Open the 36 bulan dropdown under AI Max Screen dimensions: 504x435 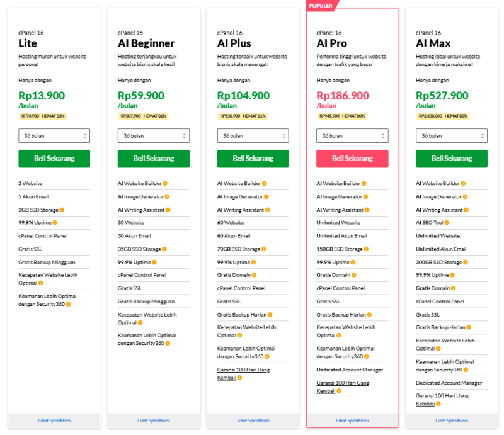451,135
